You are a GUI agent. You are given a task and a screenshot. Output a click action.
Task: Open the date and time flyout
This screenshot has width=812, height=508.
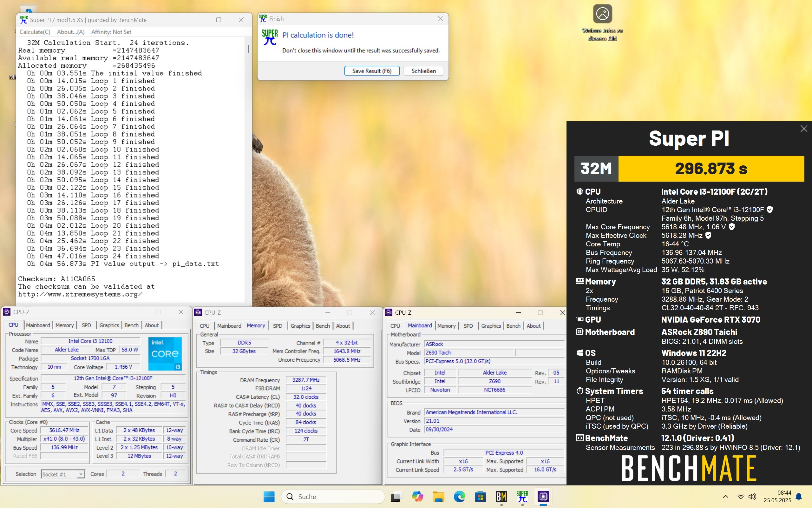pyautogui.click(x=777, y=497)
